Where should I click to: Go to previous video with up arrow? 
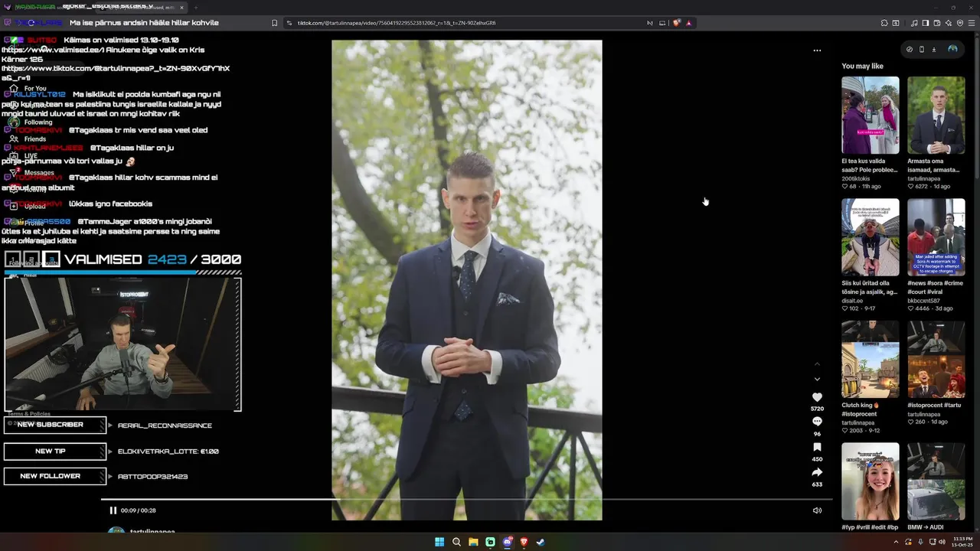[817, 364]
